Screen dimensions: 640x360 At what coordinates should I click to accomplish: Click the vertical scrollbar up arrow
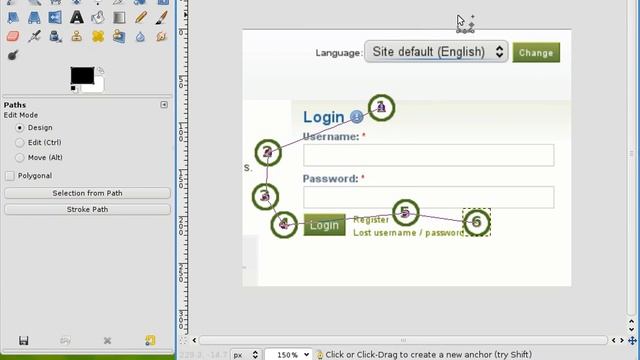pos(631,322)
